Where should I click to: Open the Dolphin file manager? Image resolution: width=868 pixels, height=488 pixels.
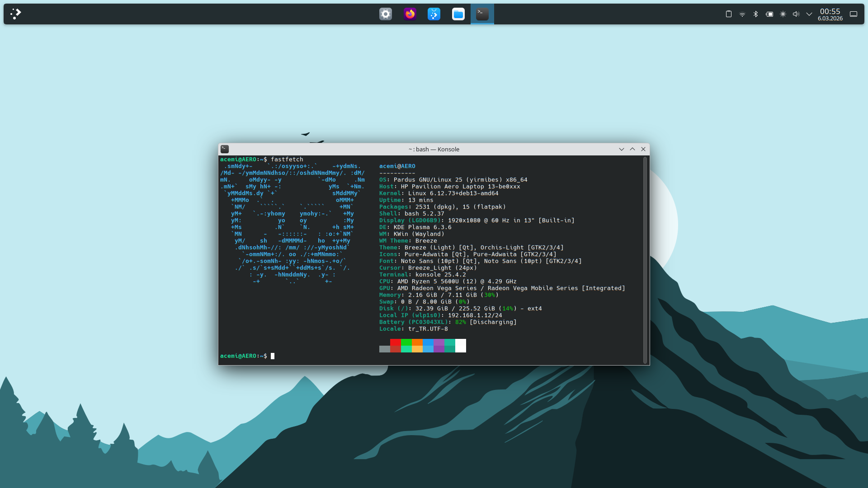point(458,14)
